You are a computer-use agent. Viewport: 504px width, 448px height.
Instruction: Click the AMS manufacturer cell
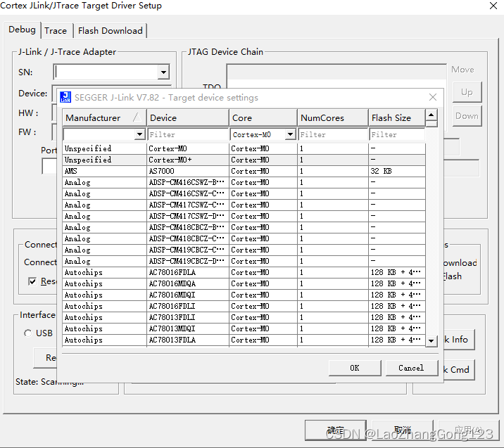pyautogui.click(x=104, y=171)
